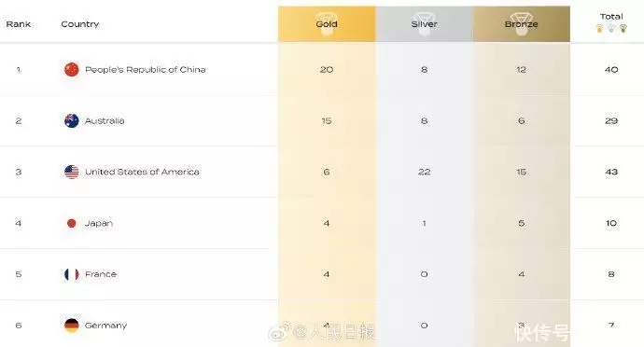This screenshot has height=347, width=644.
Task: Click USA total medal count 43
Action: point(611,172)
